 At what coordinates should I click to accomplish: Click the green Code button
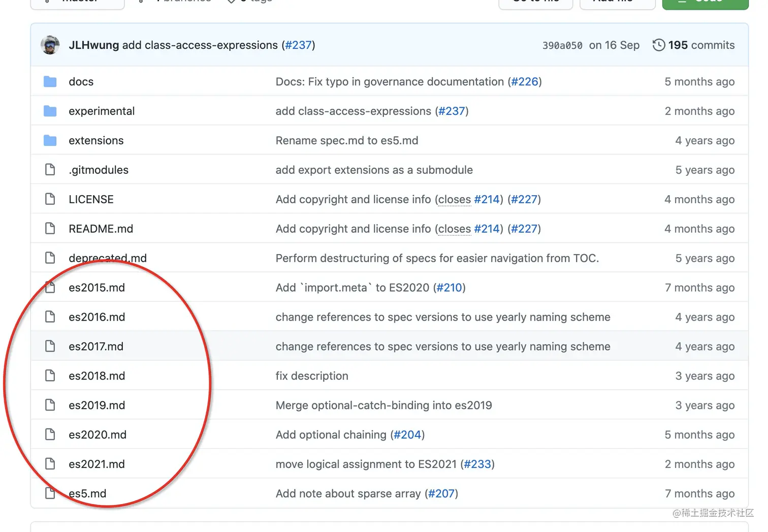tap(705, 3)
